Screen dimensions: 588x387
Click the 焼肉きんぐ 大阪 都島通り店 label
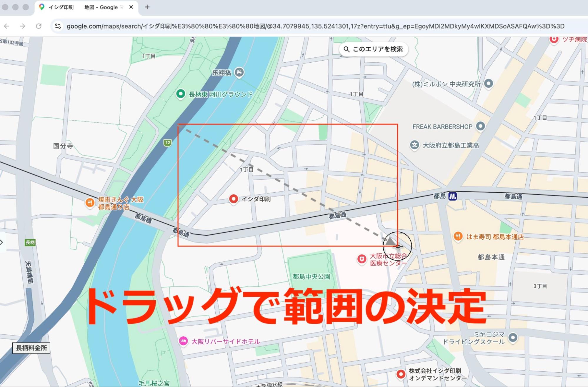pos(121,203)
